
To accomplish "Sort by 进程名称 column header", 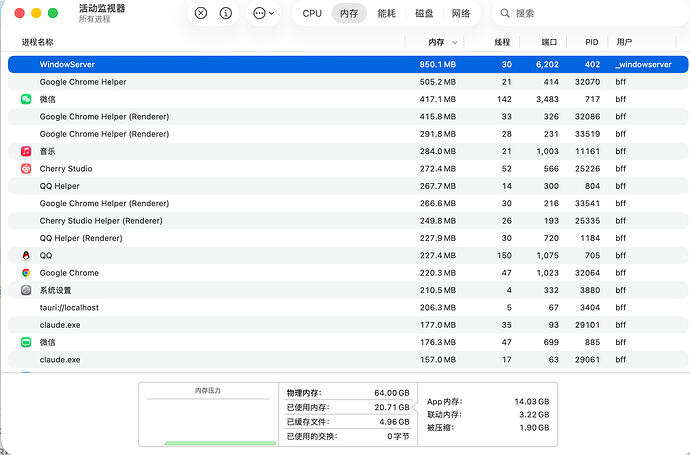I will coord(37,42).
